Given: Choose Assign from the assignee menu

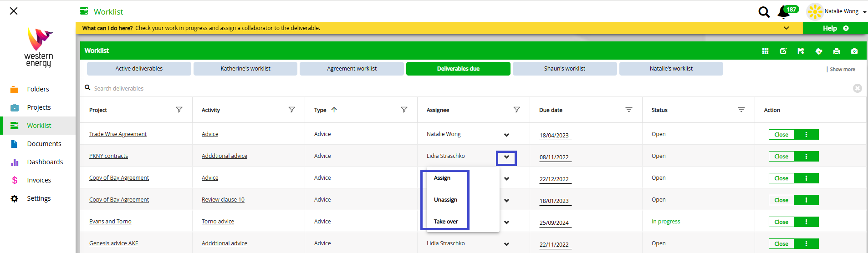Looking at the screenshot, I should (442, 178).
